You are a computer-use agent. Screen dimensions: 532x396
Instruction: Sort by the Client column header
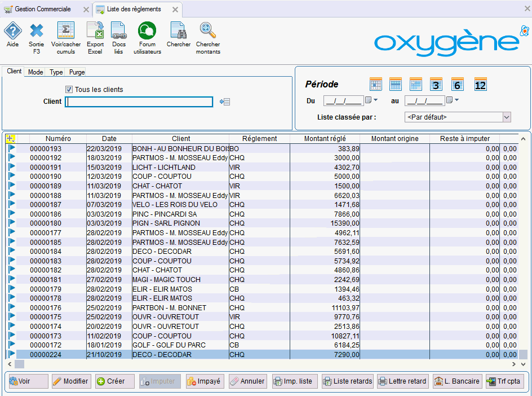click(181, 139)
